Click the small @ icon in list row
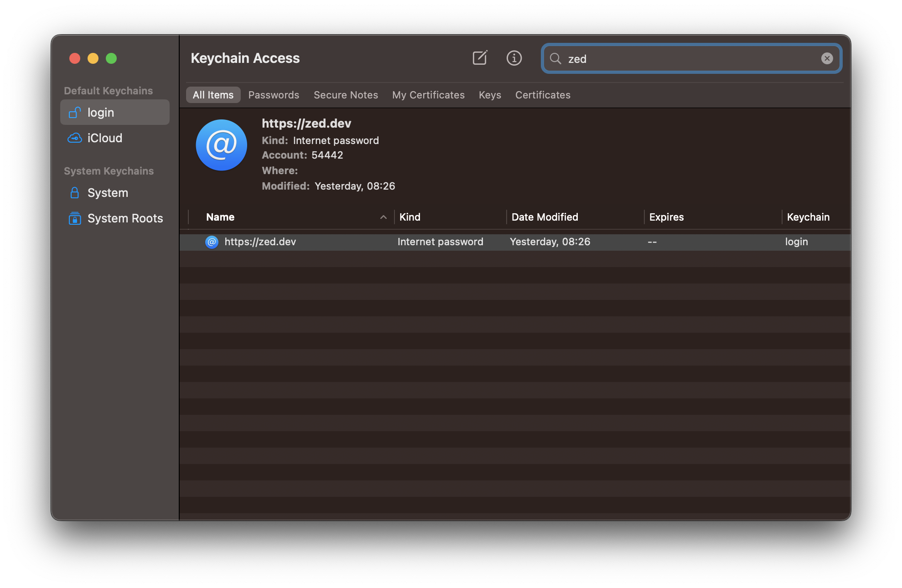 [x=212, y=242]
